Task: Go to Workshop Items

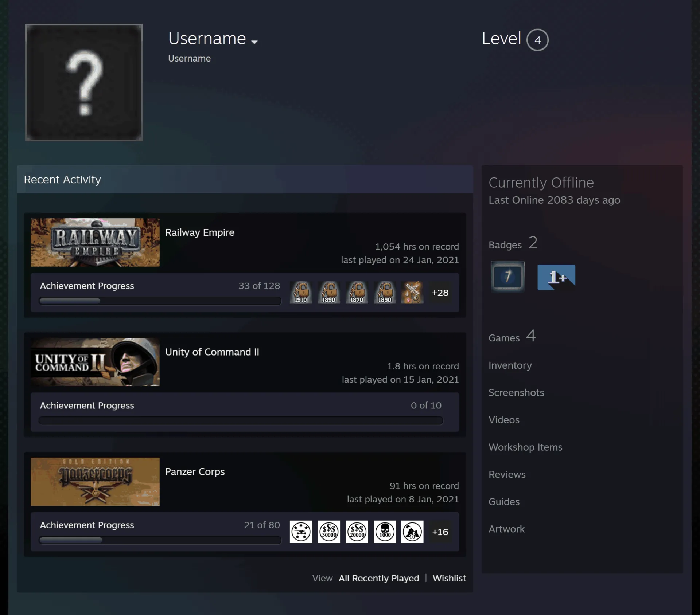Action: (525, 447)
